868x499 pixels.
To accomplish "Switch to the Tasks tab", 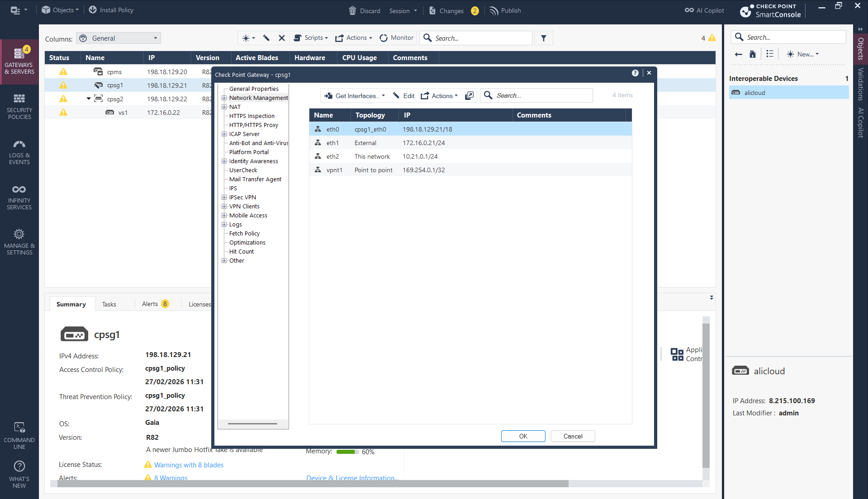I will point(109,304).
